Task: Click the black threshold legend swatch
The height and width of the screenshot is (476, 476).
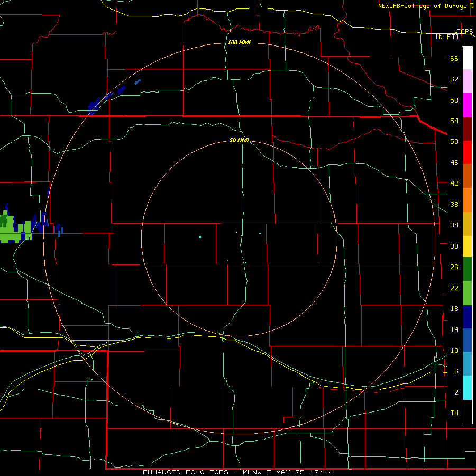Action: point(467,411)
